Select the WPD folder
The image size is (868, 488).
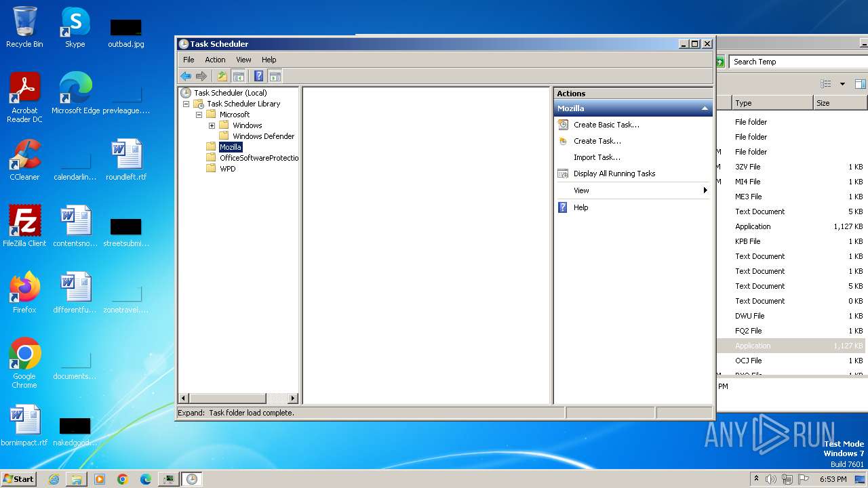tap(228, 169)
